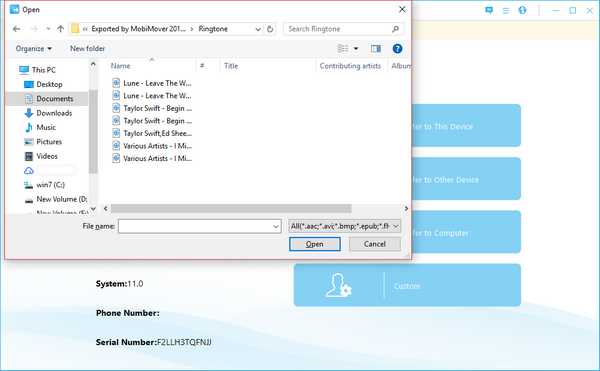Change the view layout icon
This screenshot has width=600, height=371.
[343, 49]
